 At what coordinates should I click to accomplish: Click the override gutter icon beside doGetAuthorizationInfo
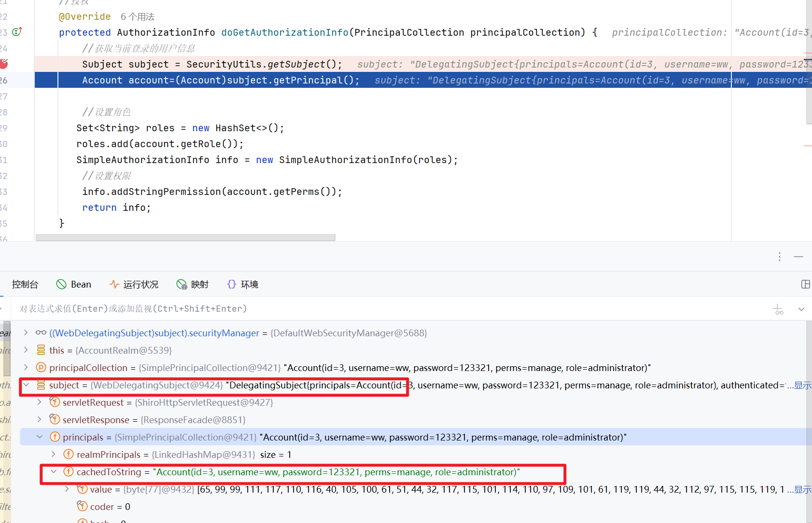[17, 32]
